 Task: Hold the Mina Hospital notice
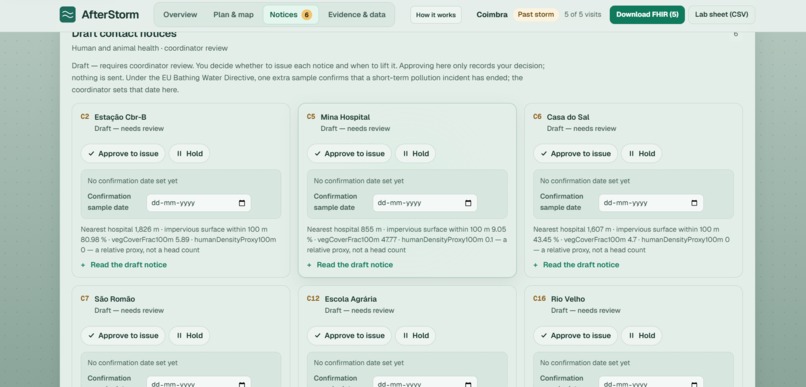pyautogui.click(x=416, y=154)
